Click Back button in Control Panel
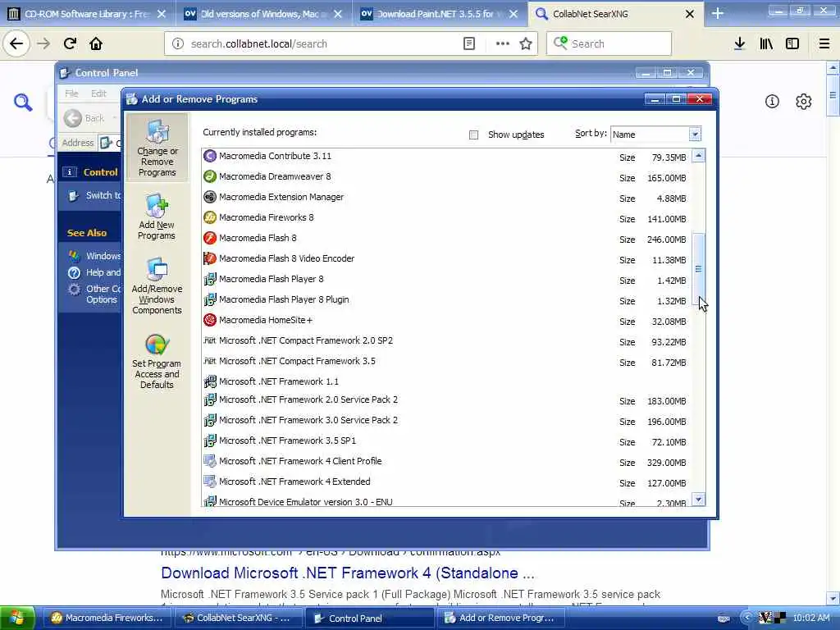 (x=84, y=118)
